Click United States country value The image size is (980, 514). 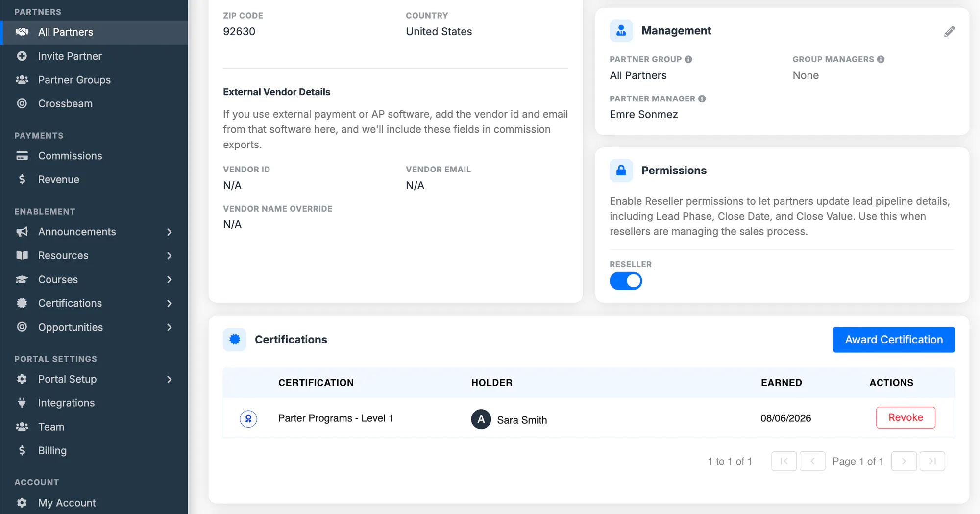[439, 31]
